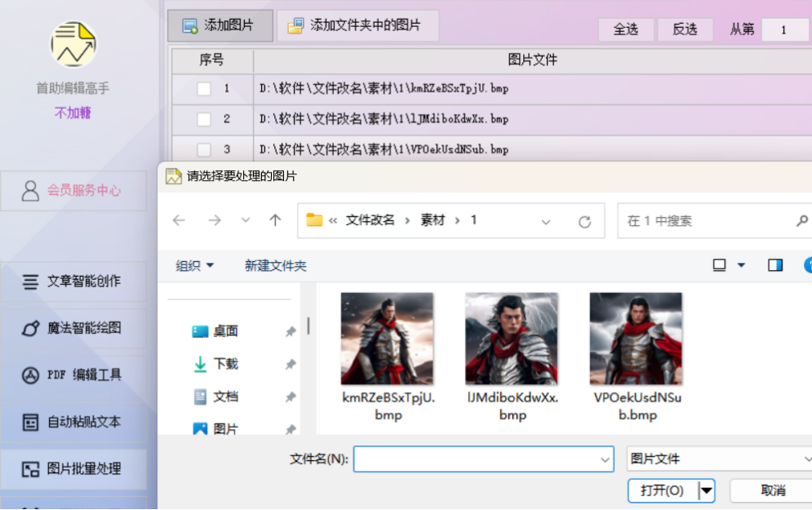812x510 pixels.
Task: Expand the 文件名 combo box arrow
Action: coord(604,460)
